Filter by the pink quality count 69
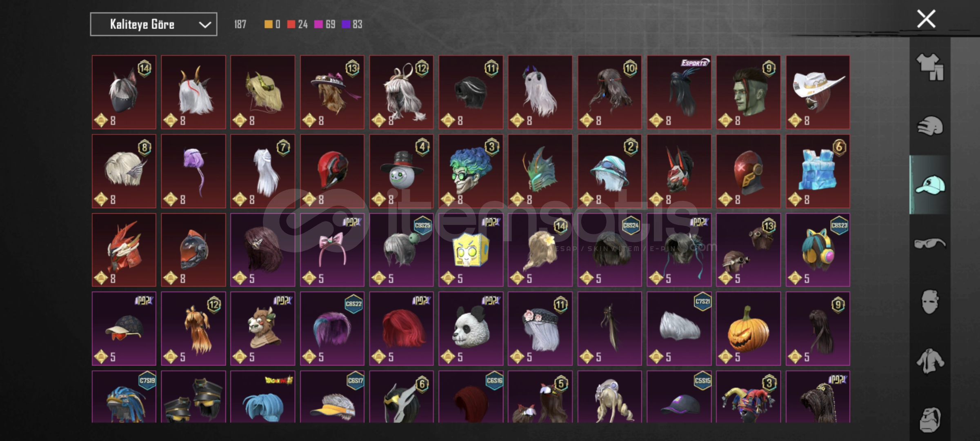Screen dimensions: 980x441 coord(325,24)
